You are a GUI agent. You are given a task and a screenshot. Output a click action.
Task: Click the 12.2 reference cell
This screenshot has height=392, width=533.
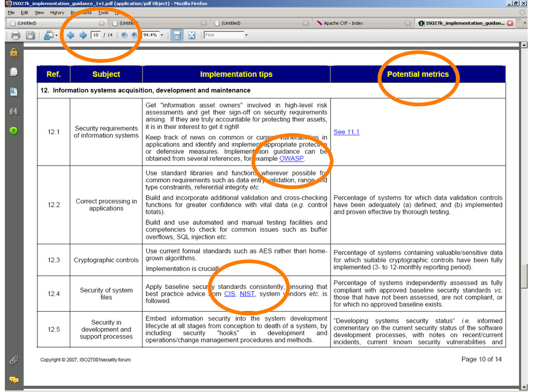point(54,205)
